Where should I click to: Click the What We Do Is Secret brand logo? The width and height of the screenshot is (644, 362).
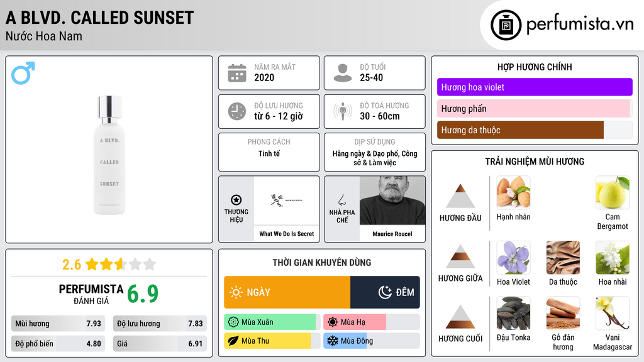tap(287, 200)
